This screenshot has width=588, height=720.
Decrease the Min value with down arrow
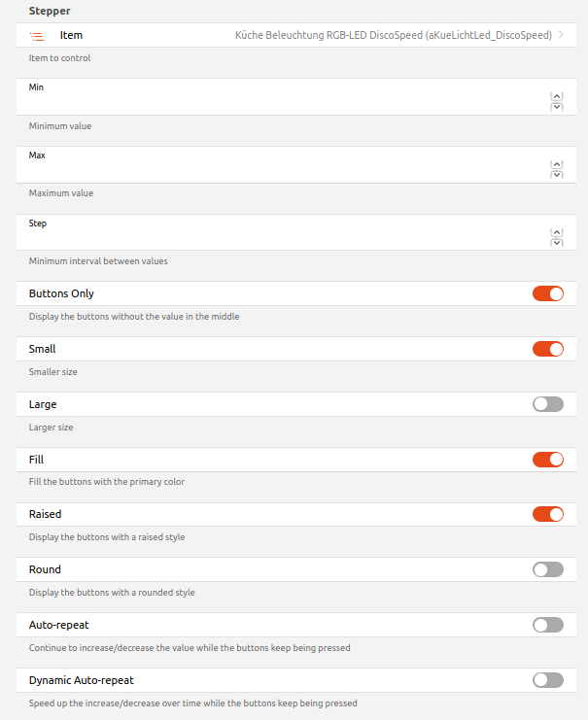pyautogui.click(x=557, y=106)
